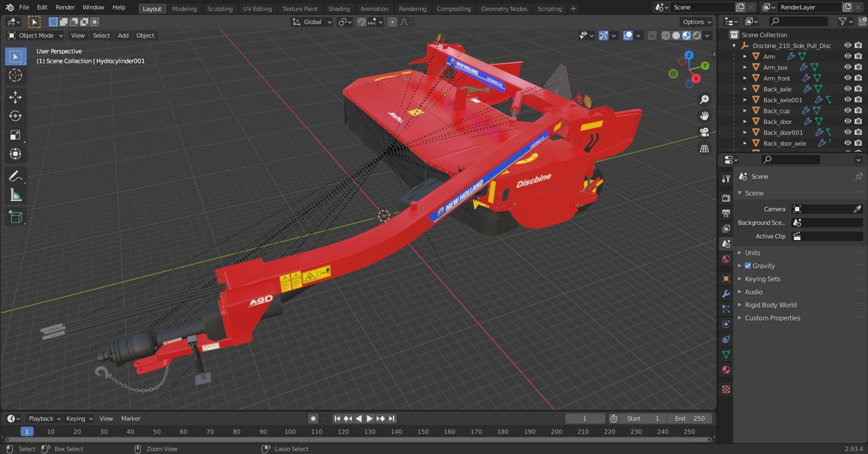Select the Scale tool
Image resolution: width=868 pixels, height=454 pixels.
pyautogui.click(x=15, y=135)
